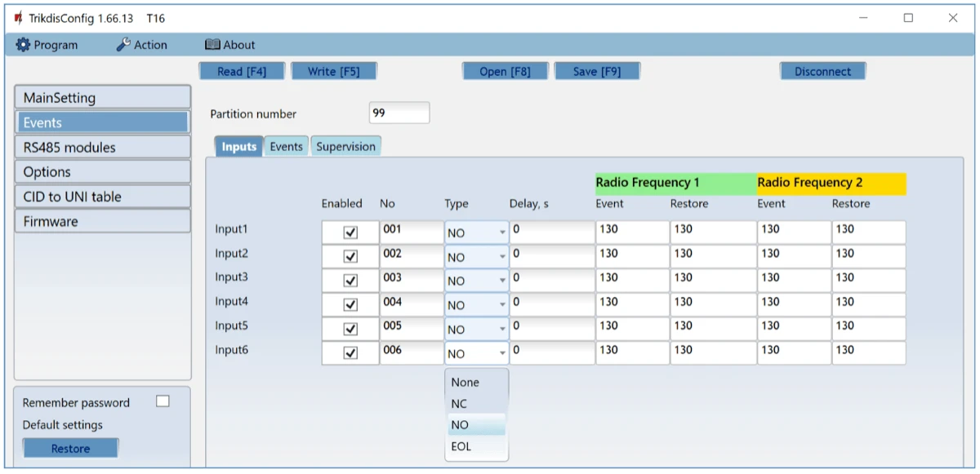Go to the CID to UNI table section
980x474 pixels.
pos(102,197)
